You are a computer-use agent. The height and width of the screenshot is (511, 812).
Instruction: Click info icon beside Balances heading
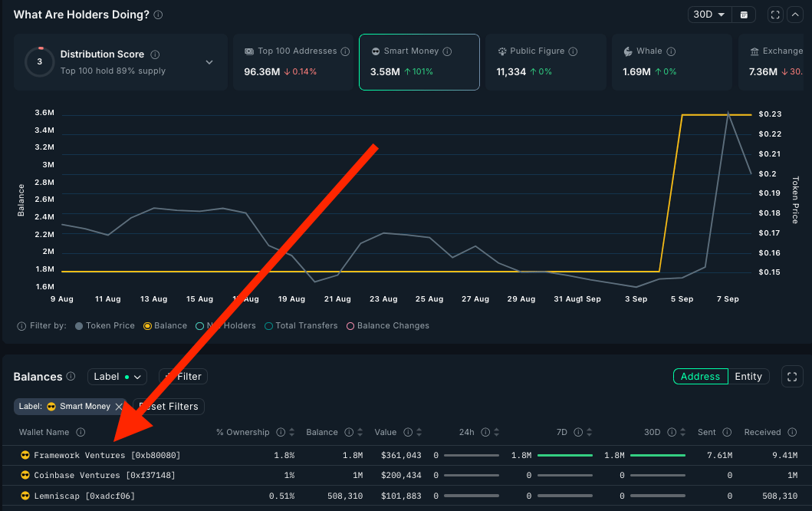[x=71, y=377]
